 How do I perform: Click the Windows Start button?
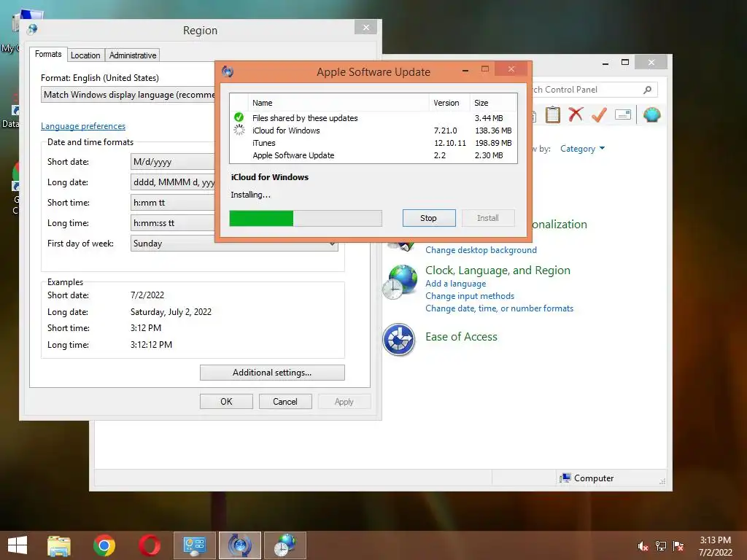click(x=18, y=545)
